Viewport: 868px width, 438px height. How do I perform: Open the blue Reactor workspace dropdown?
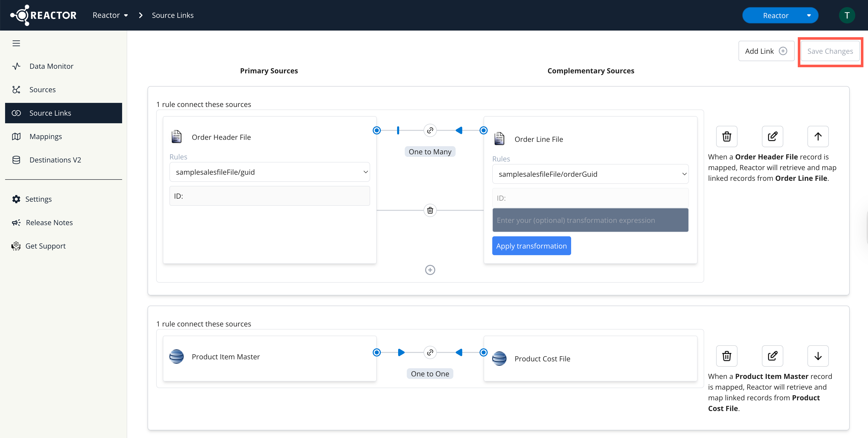[x=780, y=16]
